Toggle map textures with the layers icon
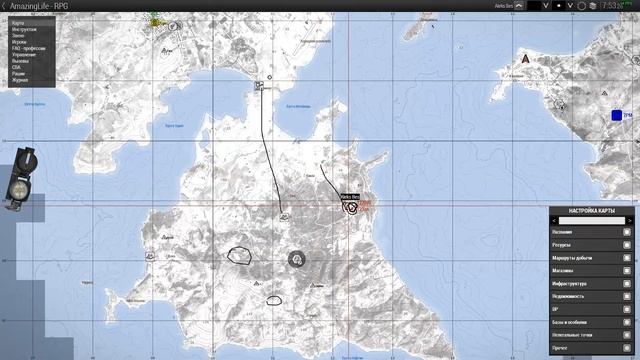This screenshot has height=360, width=640. (x=593, y=6)
